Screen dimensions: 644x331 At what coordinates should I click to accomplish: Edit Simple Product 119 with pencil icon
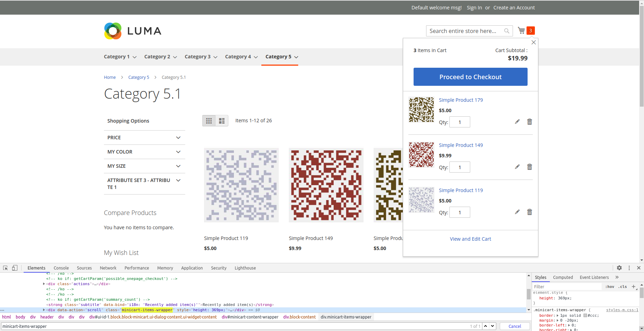click(x=517, y=212)
